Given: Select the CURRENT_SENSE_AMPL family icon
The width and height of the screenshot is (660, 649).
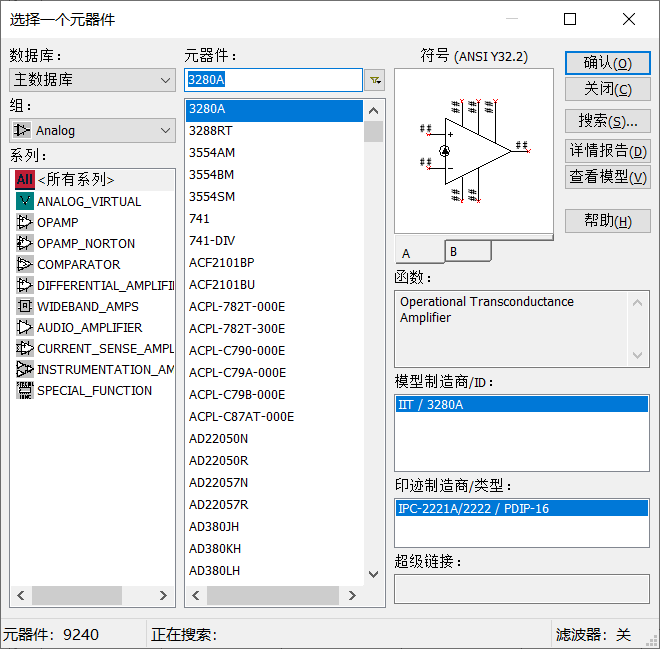Looking at the screenshot, I should tap(25, 348).
